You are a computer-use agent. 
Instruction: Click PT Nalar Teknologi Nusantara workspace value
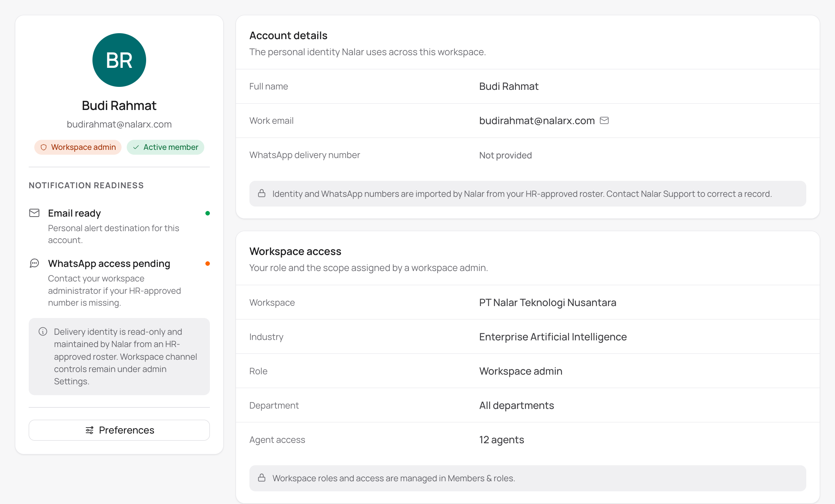tap(548, 302)
